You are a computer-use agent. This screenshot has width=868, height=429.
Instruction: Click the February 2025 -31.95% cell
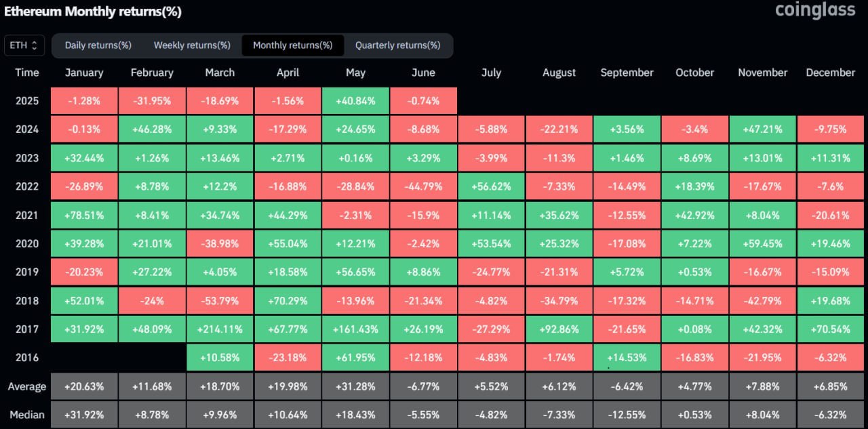pos(152,101)
